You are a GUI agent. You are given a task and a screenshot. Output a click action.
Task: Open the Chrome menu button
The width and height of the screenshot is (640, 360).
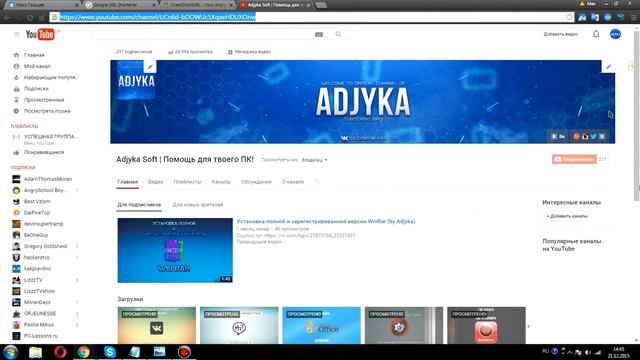click(633, 17)
